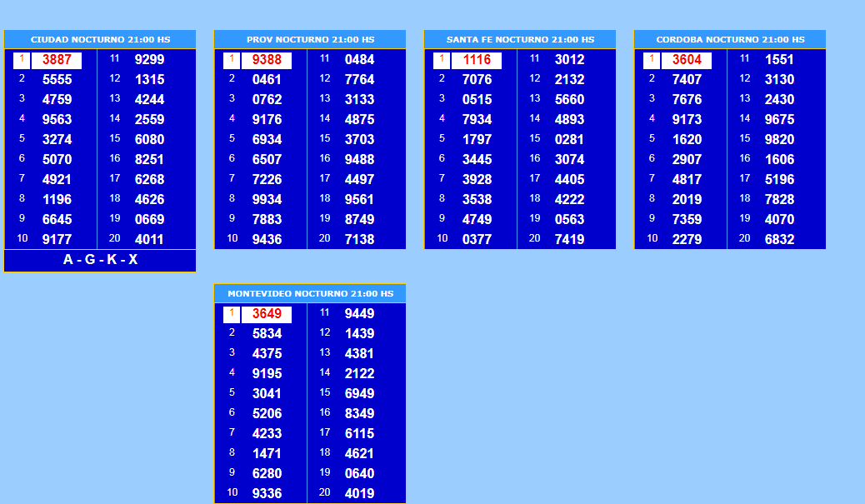Select Montevideo head number 3649
Viewport: 865px width, 504px height.
pyautogui.click(x=267, y=314)
